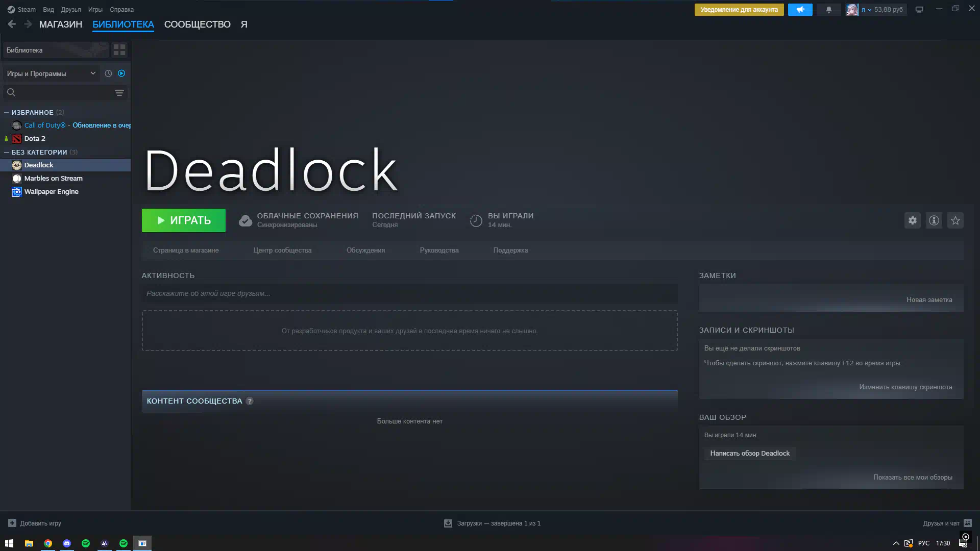The height and width of the screenshot is (551, 980).
Task: Collapse the ИЗБРАННОЕ category
Action: [x=7, y=112]
